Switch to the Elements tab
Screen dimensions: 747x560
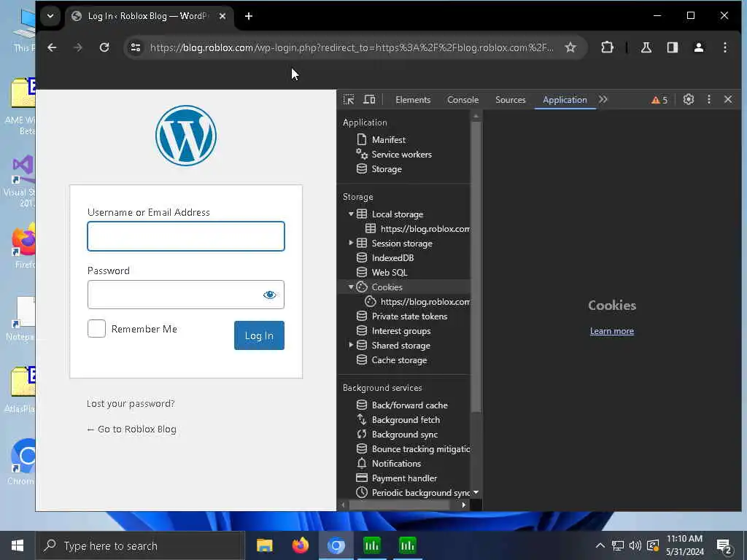click(x=413, y=99)
